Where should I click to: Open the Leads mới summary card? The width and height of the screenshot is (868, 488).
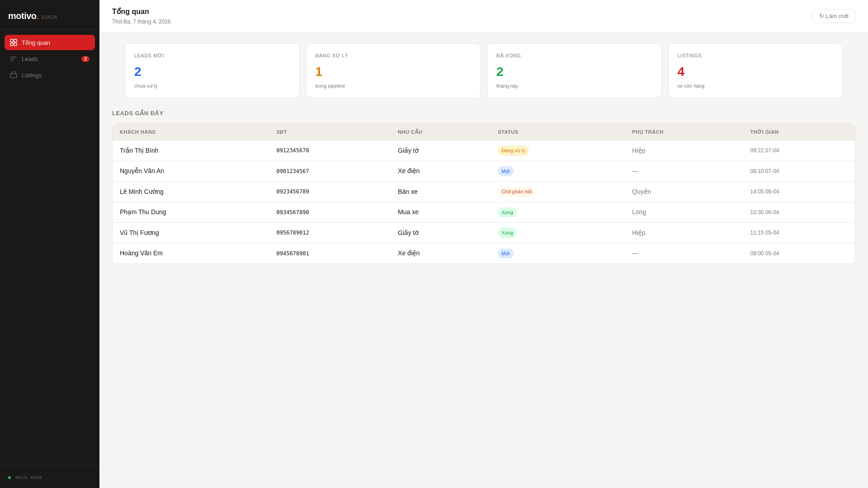click(212, 70)
